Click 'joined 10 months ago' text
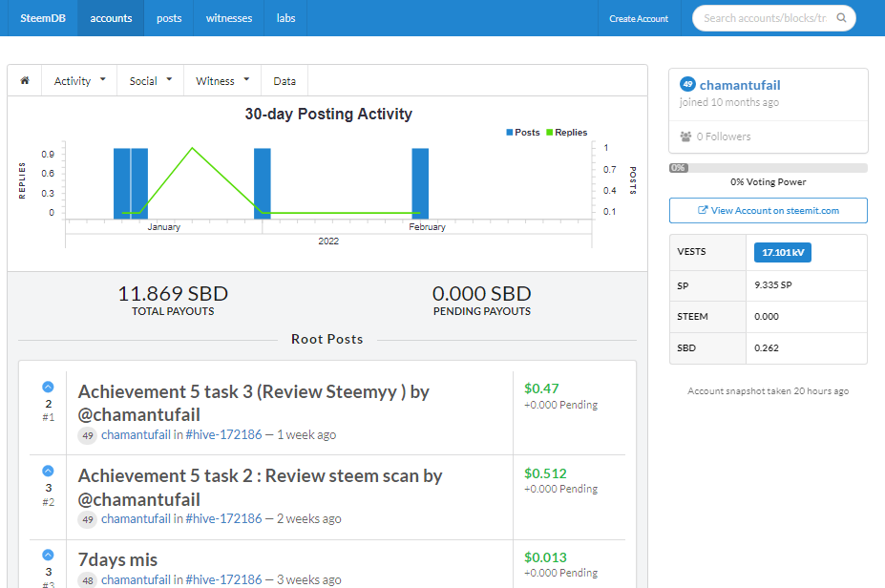This screenshot has width=885, height=588. pyautogui.click(x=728, y=102)
